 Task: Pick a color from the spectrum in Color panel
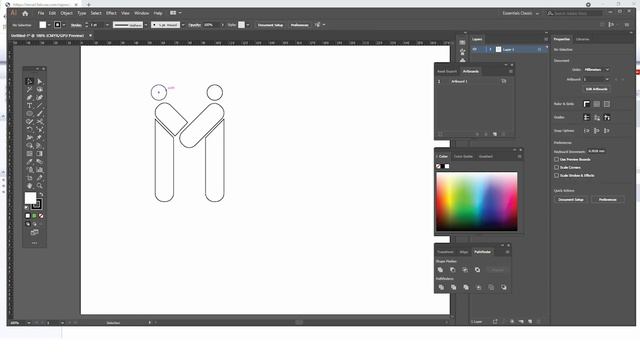(477, 202)
